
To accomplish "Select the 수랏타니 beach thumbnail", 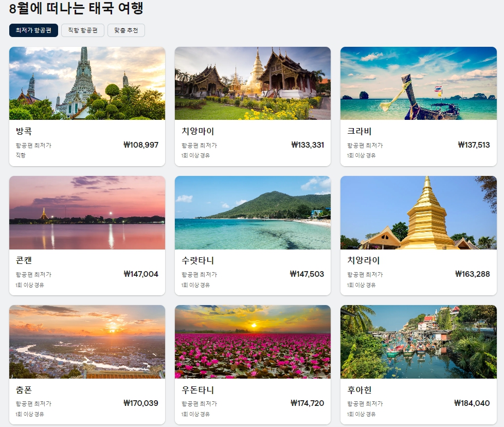I will [253, 212].
